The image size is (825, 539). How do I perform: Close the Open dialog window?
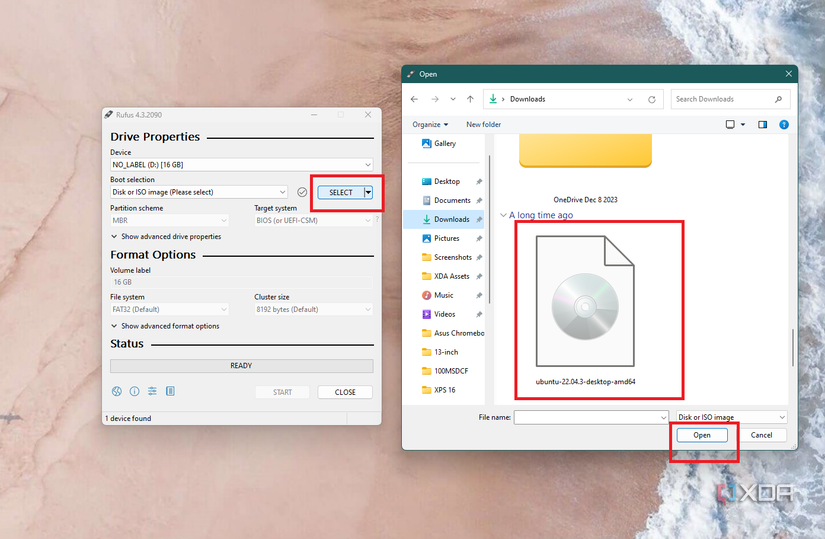point(788,74)
